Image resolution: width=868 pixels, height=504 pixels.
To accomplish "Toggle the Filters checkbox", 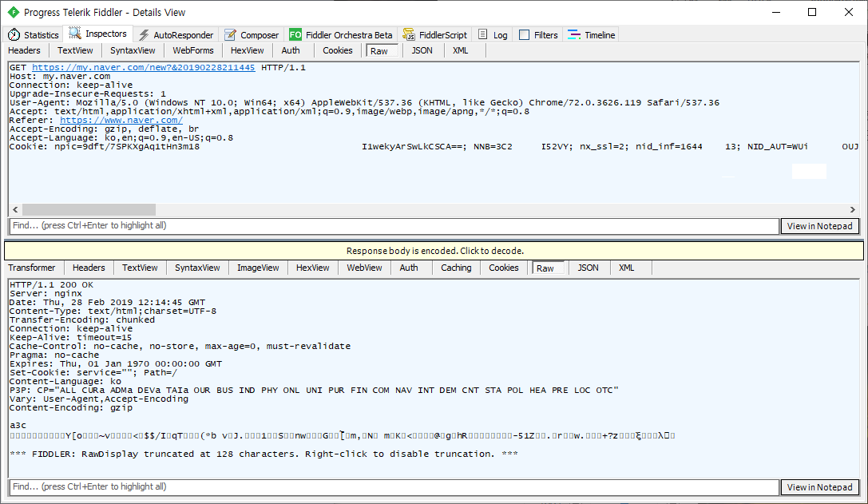I will [524, 35].
